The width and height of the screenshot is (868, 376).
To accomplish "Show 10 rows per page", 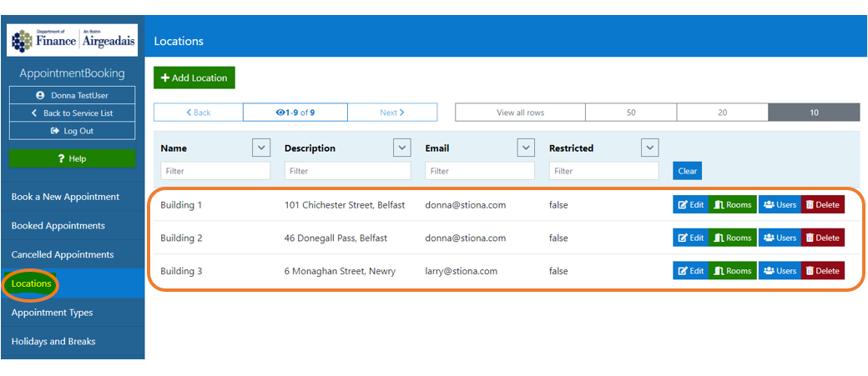I will tap(814, 113).
